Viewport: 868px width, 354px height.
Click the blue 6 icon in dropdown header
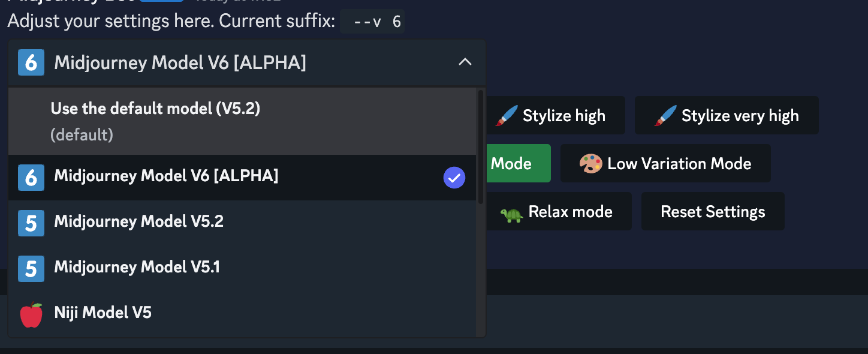click(31, 62)
